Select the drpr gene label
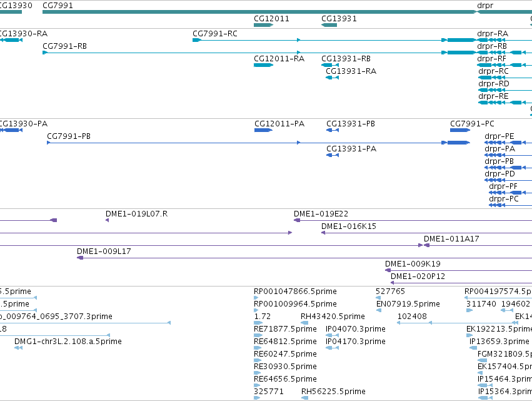Viewport: 532px width, 401px height. click(x=485, y=6)
